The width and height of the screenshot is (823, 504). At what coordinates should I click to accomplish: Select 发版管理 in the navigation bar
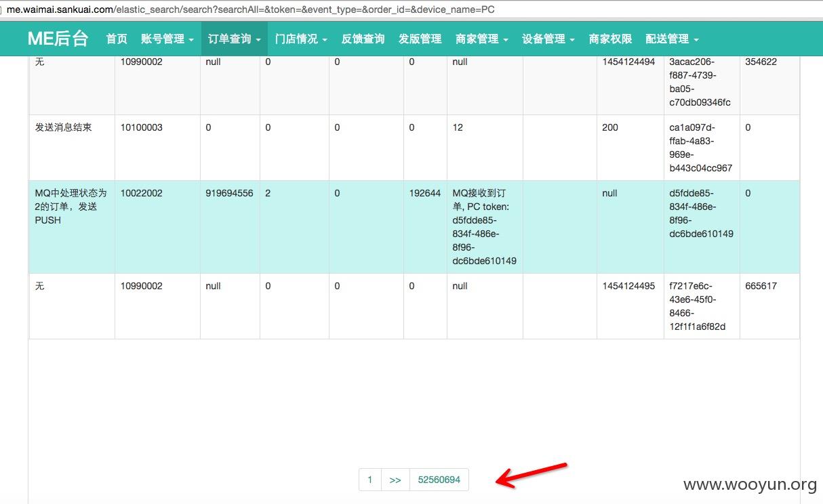[x=420, y=39]
